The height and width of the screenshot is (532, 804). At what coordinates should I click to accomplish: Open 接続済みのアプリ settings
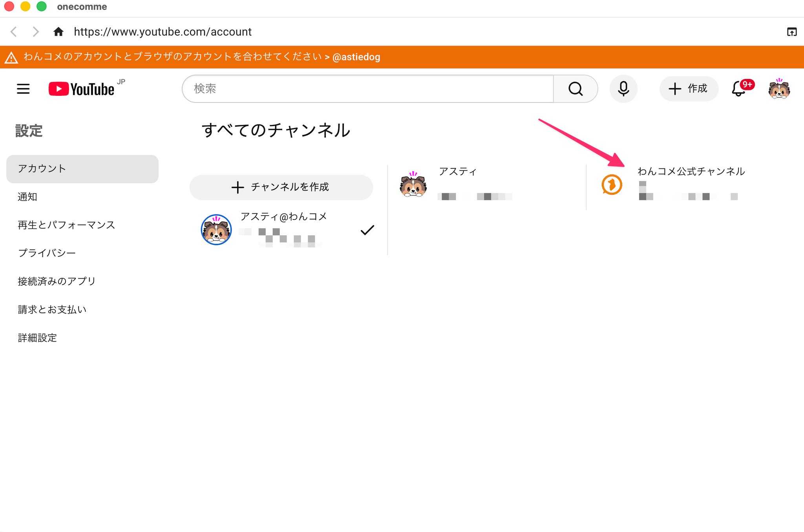(x=57, y=281)
